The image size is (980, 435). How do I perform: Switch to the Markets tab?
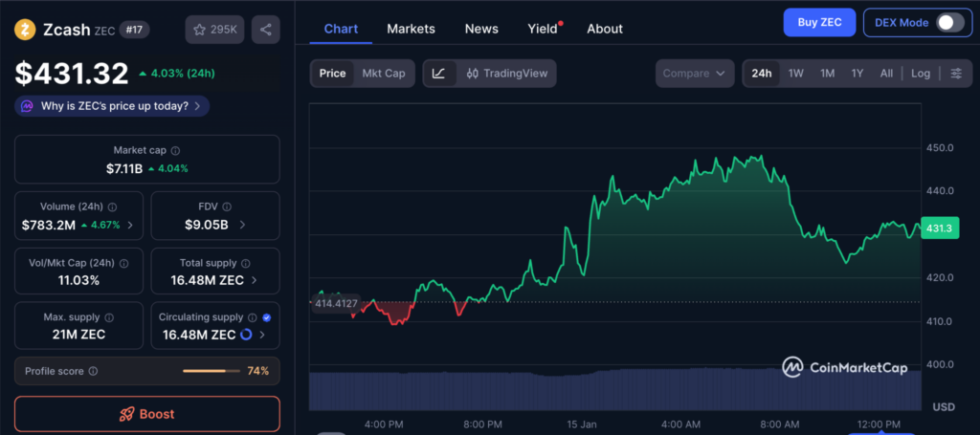click(411, 29)
